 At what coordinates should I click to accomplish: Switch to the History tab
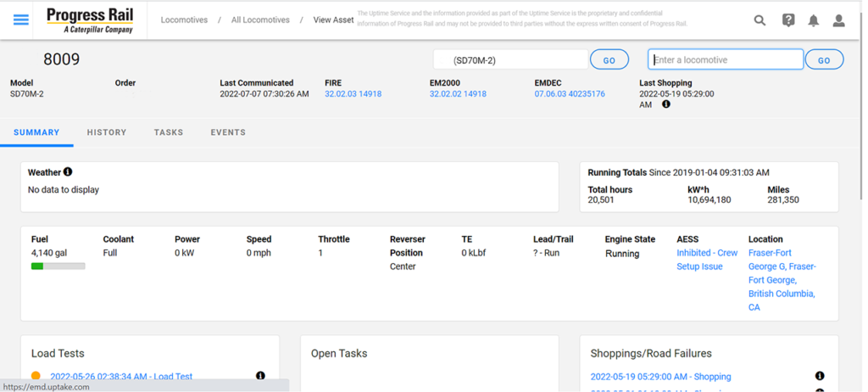tap(107, 132)
